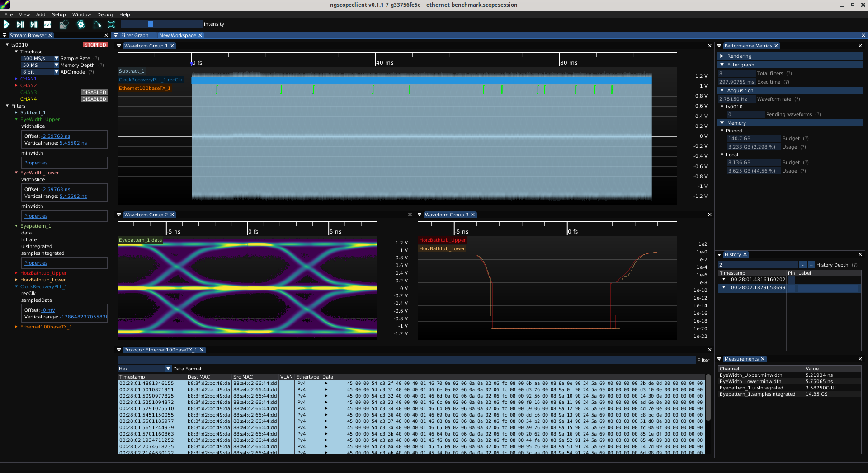Click Properties link under Eyepattern_1
This screenshot has width=868, height=473.
(36, 263)
